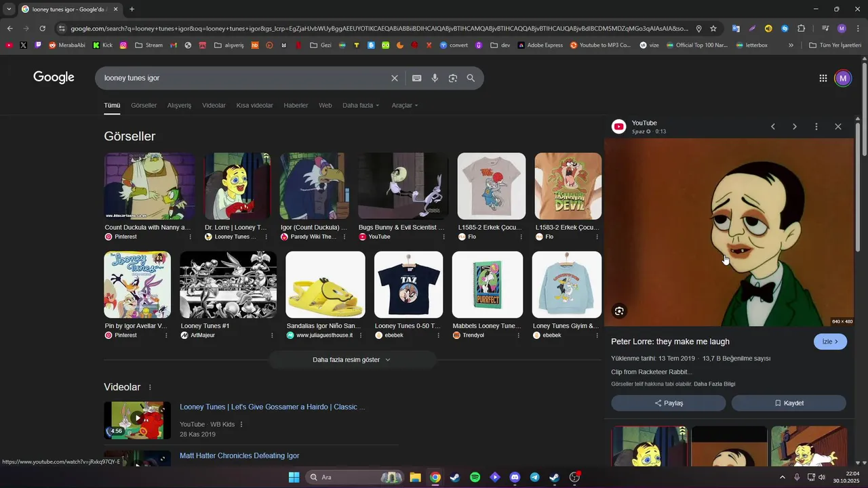This screenshot has width=868, height=488.
Task: Open the Gezi bookmarks folder
Action: tap(321, 45)
